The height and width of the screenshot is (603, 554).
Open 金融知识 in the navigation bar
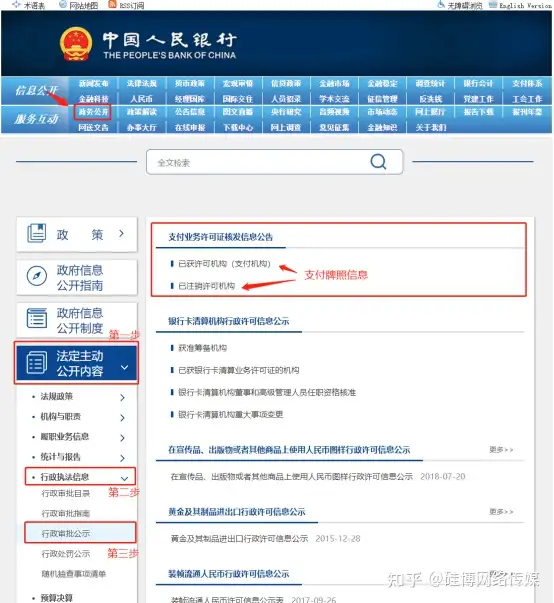pyautogui.click(x=382, y=127)
